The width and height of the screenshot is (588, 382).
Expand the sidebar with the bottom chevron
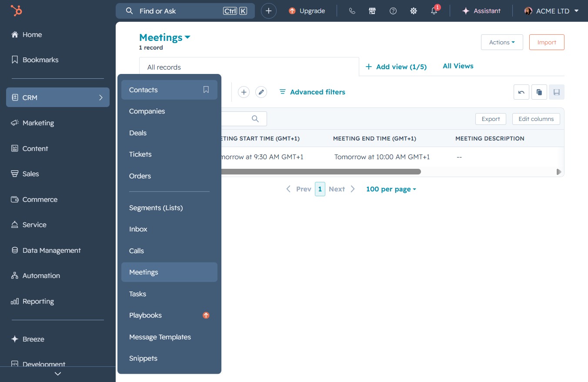(x=58, y=374)
